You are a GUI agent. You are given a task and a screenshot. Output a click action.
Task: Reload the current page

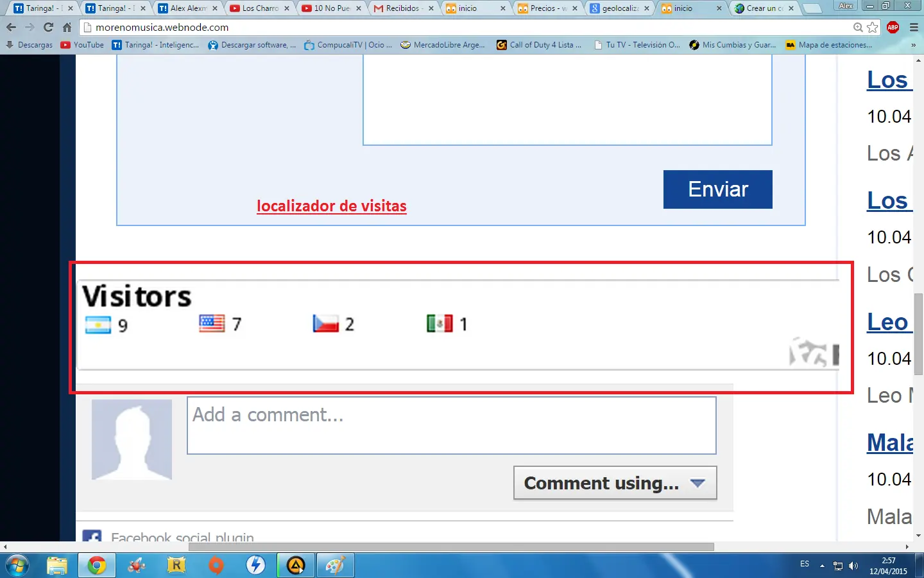(x=48, y=28)
